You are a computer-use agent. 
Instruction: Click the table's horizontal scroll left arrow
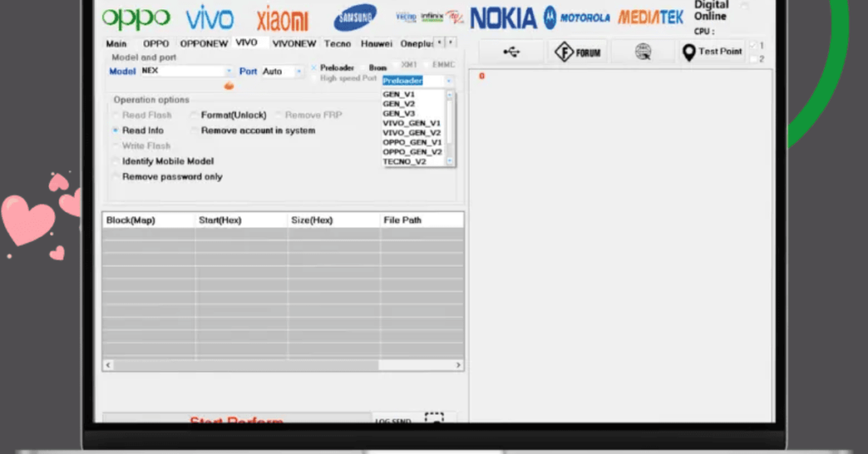(108, 365)
